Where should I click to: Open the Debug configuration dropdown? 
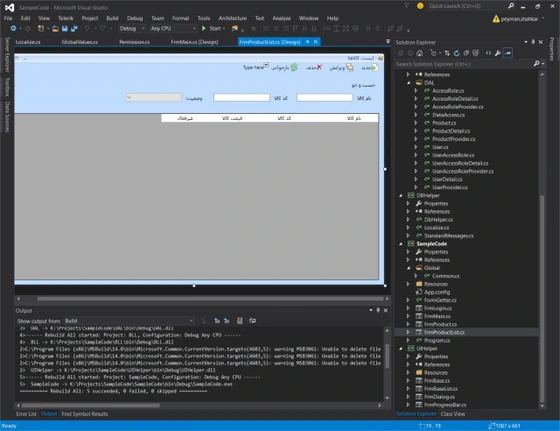click(132, 28)
